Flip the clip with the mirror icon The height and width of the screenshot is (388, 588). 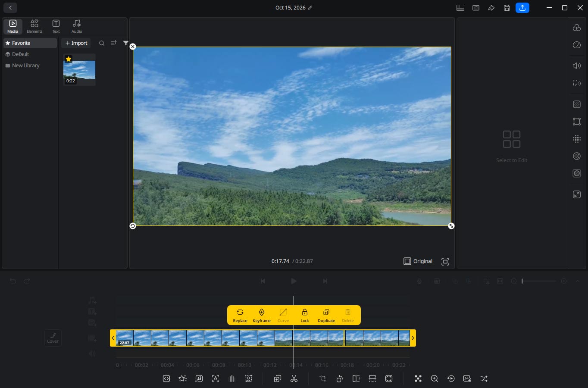(356, 379)
